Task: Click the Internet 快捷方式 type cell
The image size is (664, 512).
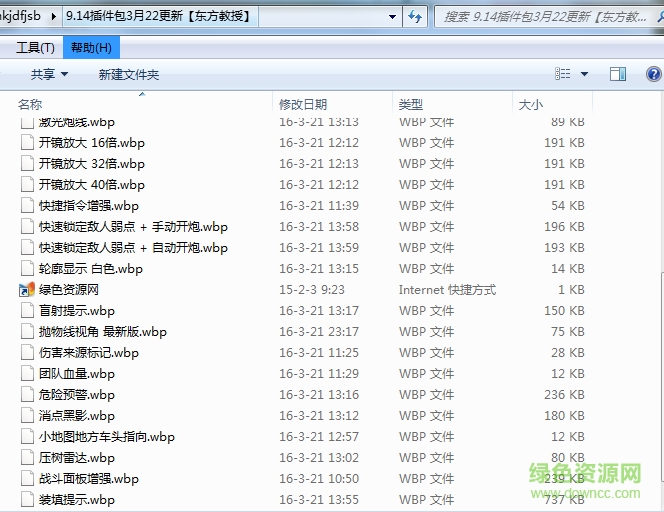Action: pos(447,290)
